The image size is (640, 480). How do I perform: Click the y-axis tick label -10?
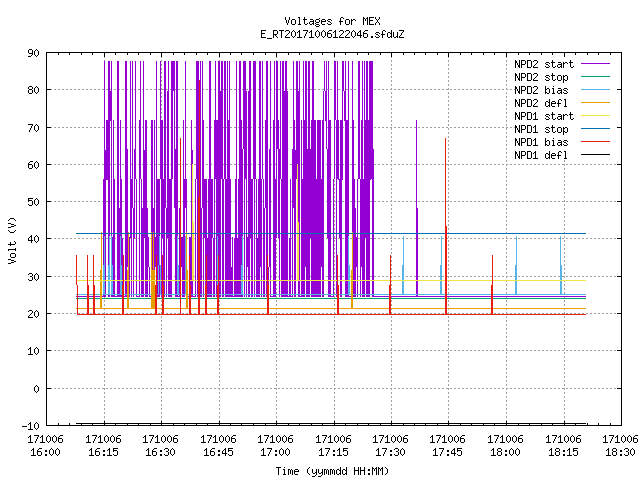pyautogui.click(x=31, y=426)
